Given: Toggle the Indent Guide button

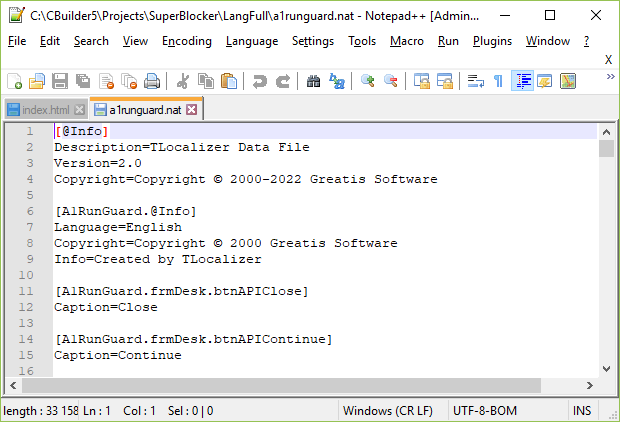Looking at the screenshot, I should point(522,81).
